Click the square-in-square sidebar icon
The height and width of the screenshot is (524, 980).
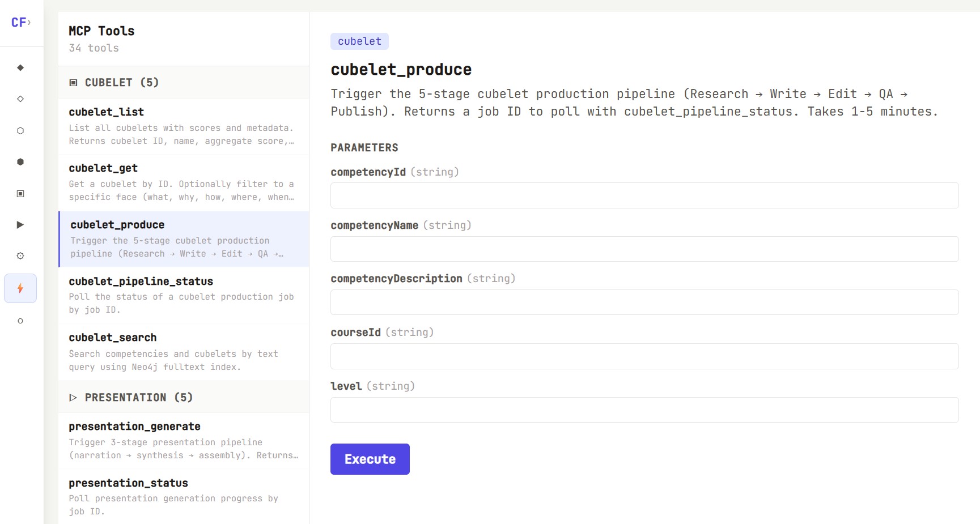20,194
